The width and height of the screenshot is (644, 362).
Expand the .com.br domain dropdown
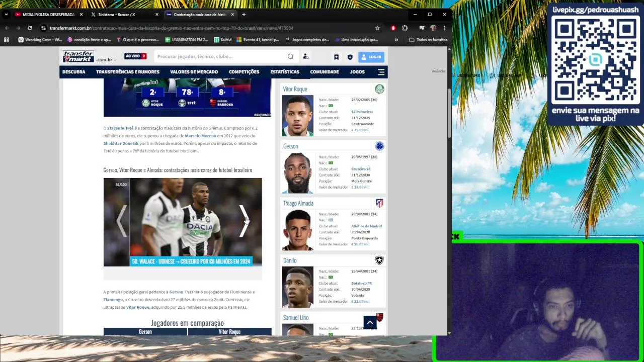pos(106,60)
